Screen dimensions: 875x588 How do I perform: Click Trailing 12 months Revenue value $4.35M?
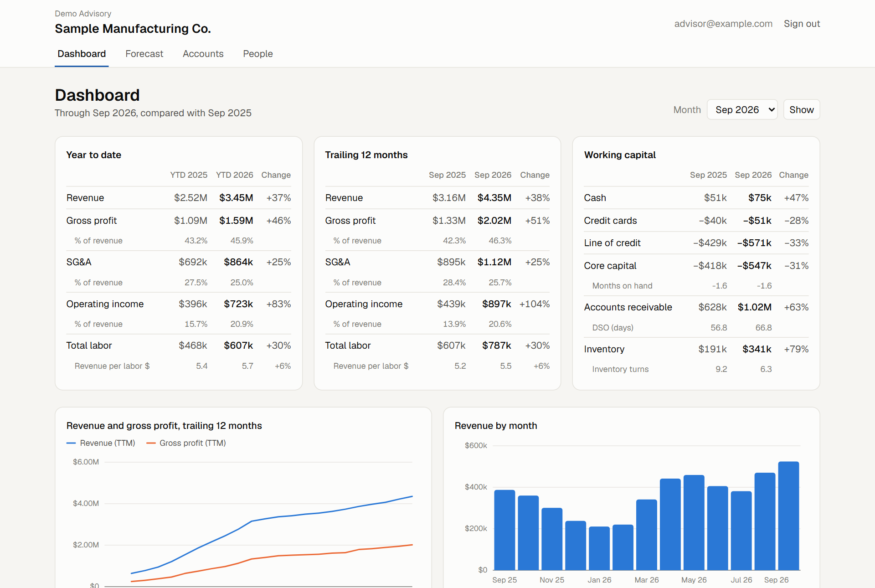click(494, 198)
